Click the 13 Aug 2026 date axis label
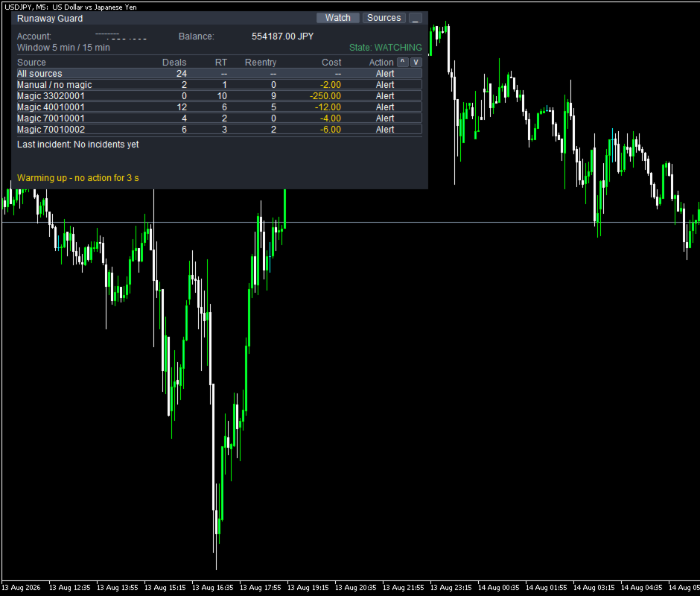 pyautogui.click(x=21, y=588)
